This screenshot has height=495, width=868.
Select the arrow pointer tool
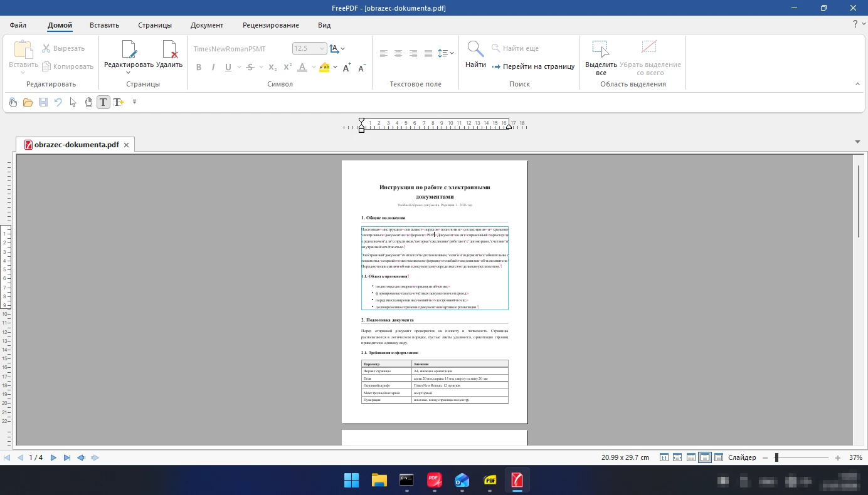point(73,102)
